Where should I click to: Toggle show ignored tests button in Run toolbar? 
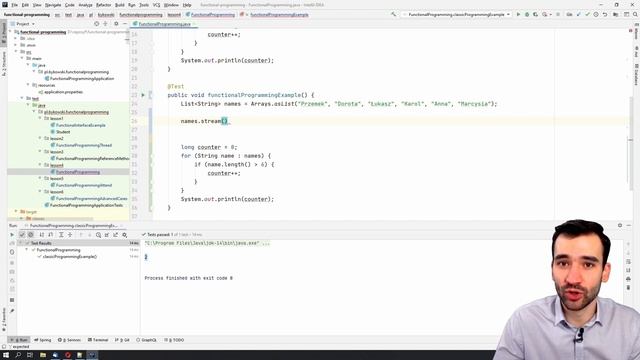(x=31, y=235)
